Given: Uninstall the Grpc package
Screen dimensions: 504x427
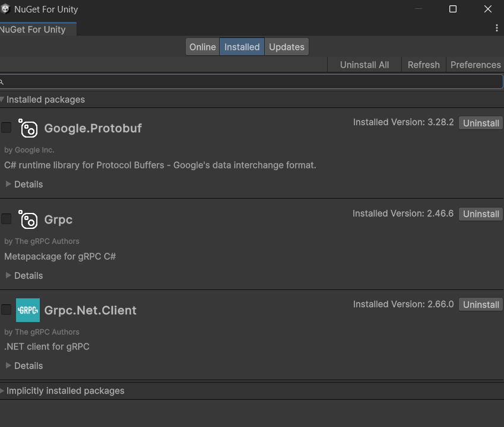Looking at the screenshot, I should pos(481,214).
